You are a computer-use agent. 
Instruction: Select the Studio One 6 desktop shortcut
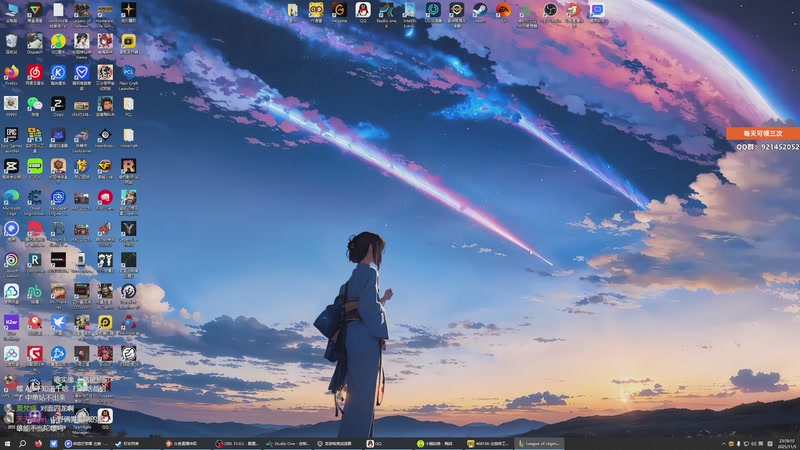[x=386, y=14]
